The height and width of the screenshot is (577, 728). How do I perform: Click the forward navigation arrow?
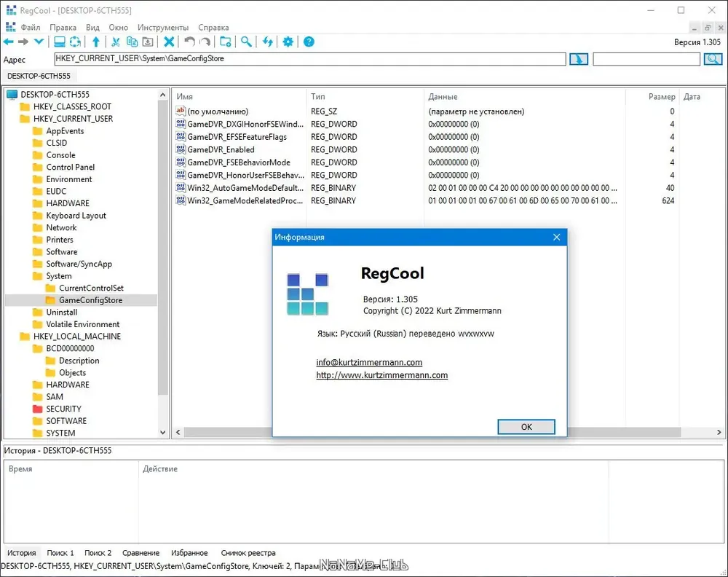(x=23, y=42)
